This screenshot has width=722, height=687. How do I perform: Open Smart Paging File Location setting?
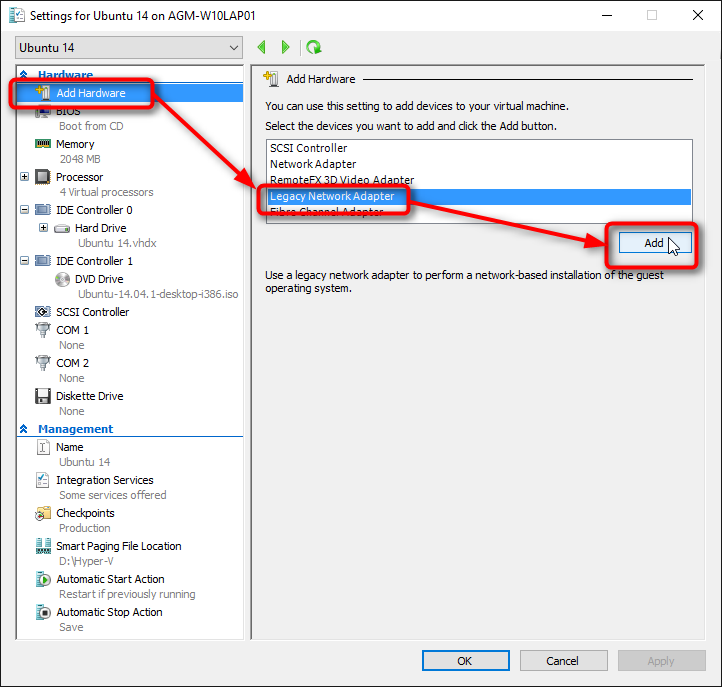pos(119,547)
